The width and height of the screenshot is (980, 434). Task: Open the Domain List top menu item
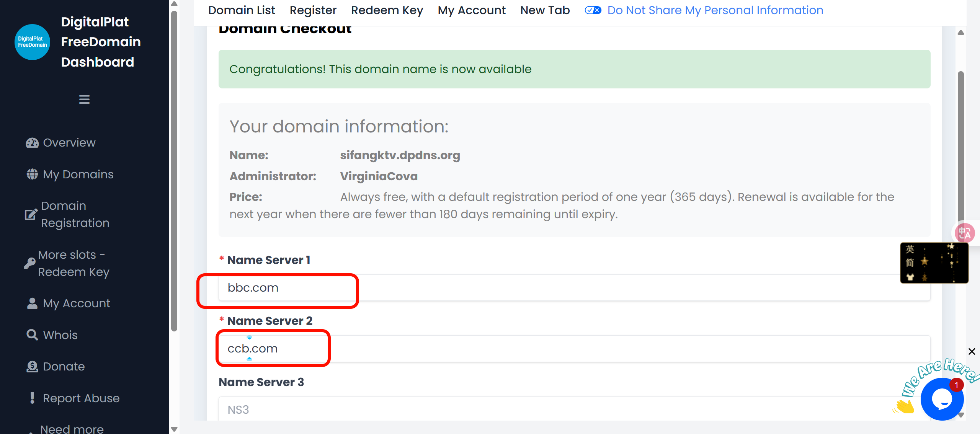click(242, 10)
